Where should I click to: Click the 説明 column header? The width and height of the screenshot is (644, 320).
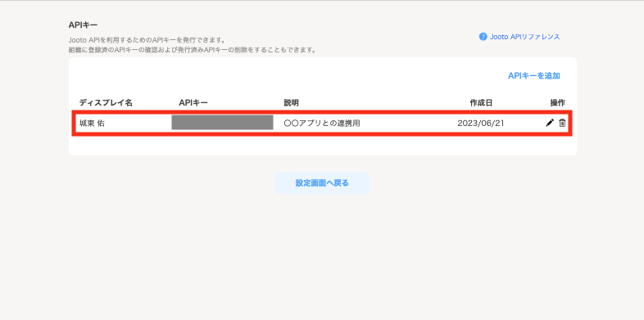click(291, 102)
